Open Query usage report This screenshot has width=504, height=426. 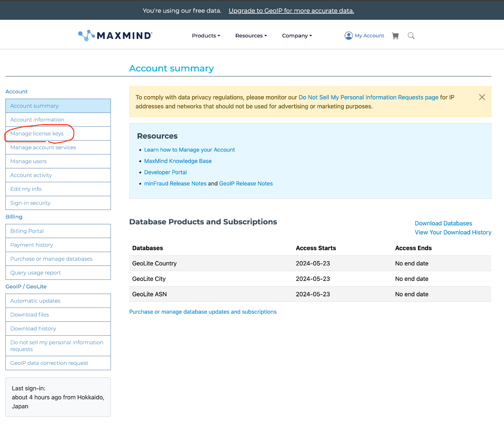[58, 273]
